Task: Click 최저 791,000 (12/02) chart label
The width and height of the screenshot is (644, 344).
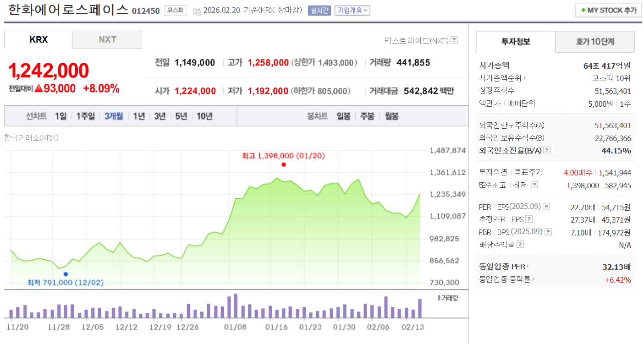Action: pyautogui.click(x=66, y=283)
